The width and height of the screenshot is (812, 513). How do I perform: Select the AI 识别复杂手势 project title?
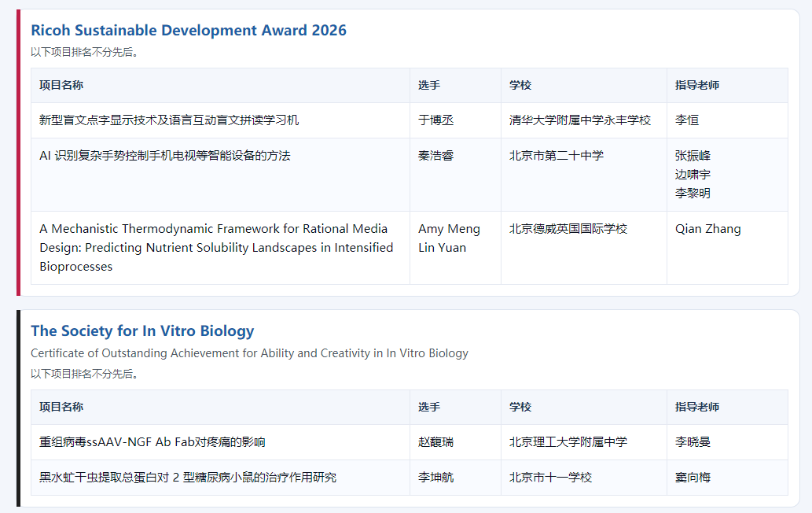point(165,156)
